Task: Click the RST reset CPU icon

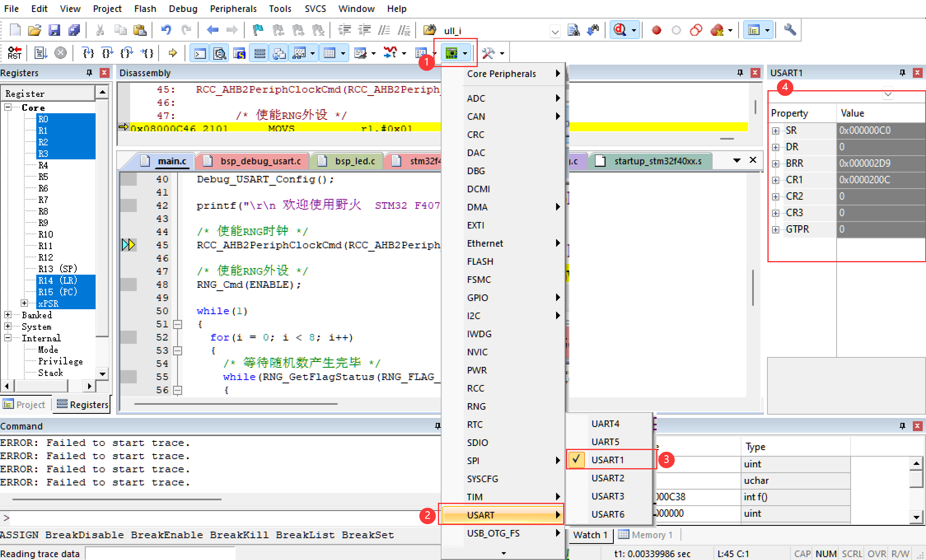Action: point(14,53)
